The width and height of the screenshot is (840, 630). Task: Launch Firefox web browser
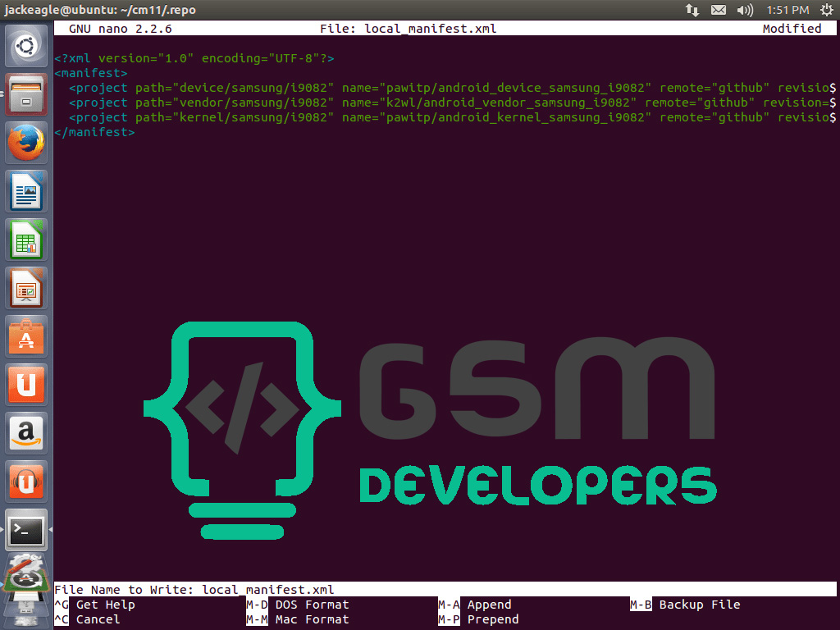[26, 143]
